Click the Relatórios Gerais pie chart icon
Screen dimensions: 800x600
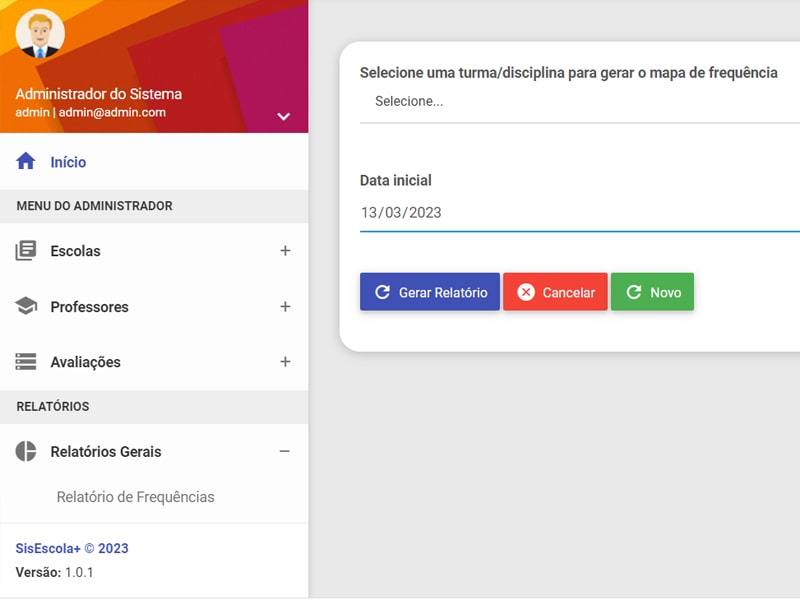[26, 452]
